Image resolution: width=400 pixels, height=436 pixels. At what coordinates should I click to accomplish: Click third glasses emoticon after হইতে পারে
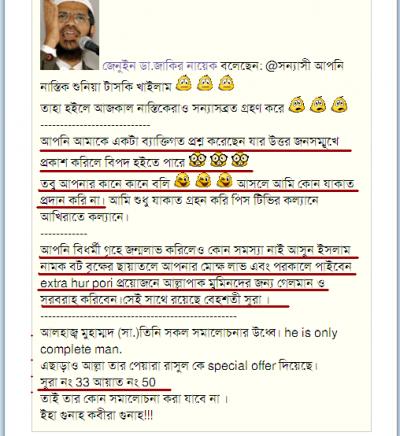(240, 160)
